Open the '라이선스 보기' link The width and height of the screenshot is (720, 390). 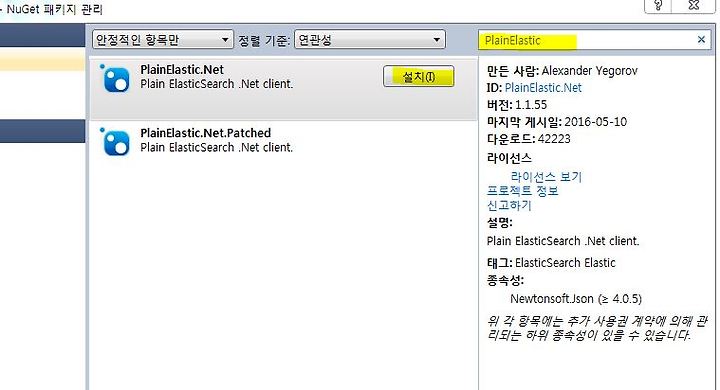coord(546,177)
